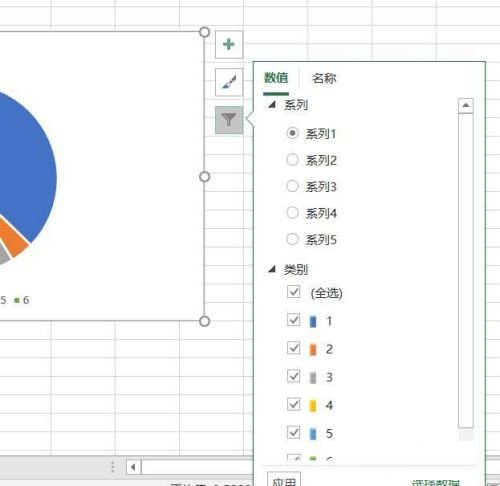This screenshot has width=500, height=486.
Task: Collapse the 系列 section triangle
Action: (272, 105)
